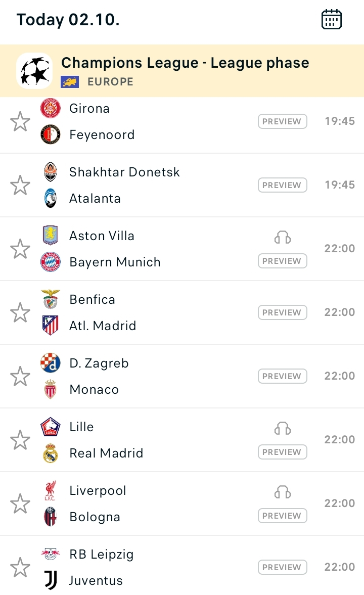
Task: Open PREVIEW for Shakhtar Donetsk vs Atalanta
Action: (x=283, y=185)
